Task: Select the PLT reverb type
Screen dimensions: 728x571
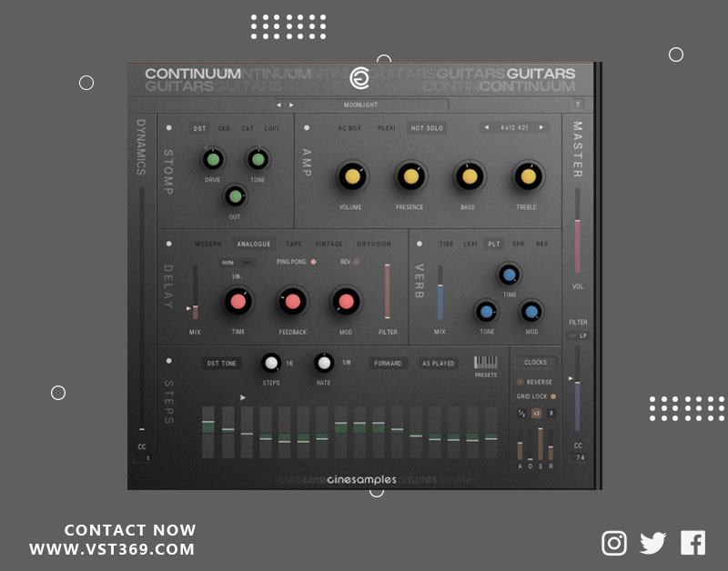Action: pos(494,244)
